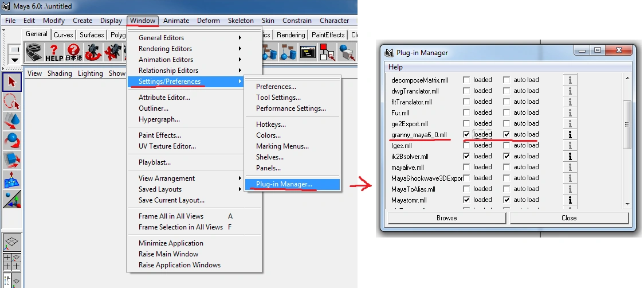Show info for dwgTranslator.mll plug-in
The image size is (644, 288).
point(570,91)
